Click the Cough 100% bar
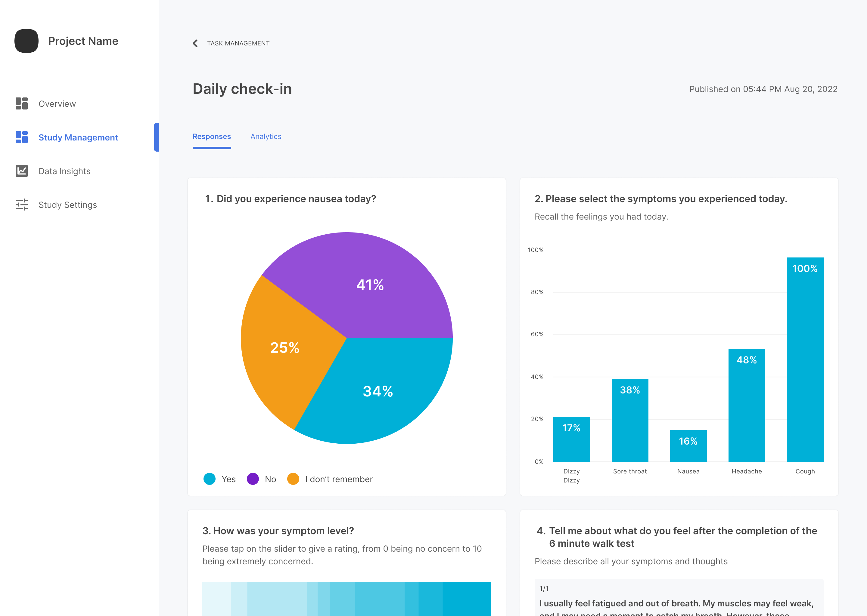This screenshot has height=616, width=867. [805, 360]
